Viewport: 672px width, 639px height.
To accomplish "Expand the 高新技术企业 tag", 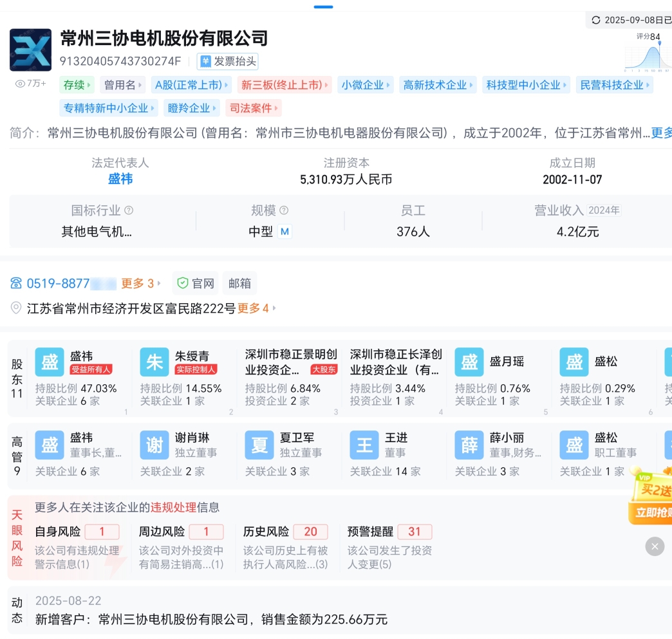I will point(438,85).
